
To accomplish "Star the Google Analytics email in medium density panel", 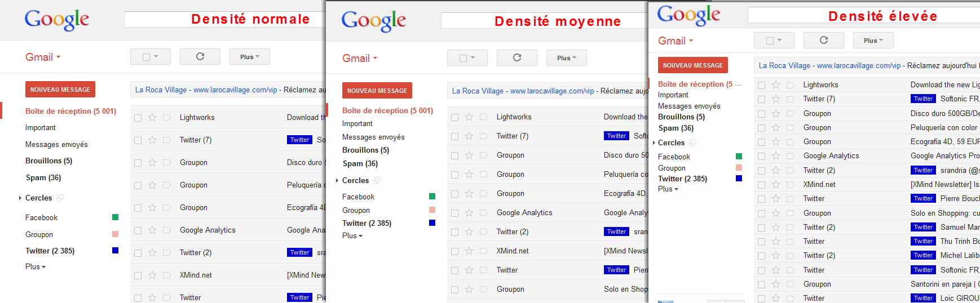I will [469, 212].
